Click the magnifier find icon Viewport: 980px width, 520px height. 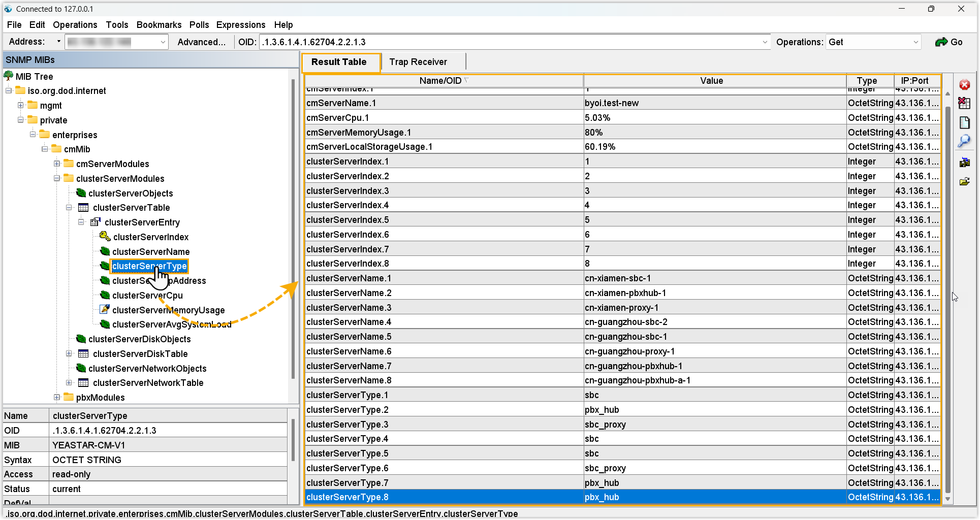964,141
